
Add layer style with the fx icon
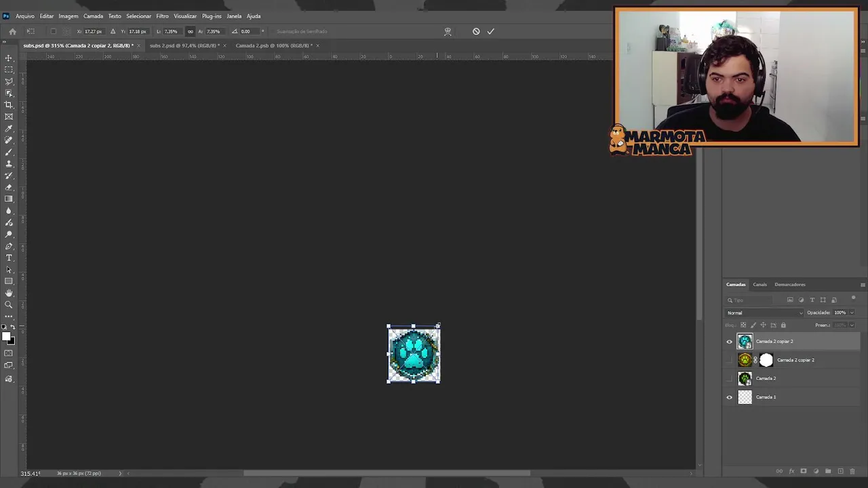click(x=791, y=471)
